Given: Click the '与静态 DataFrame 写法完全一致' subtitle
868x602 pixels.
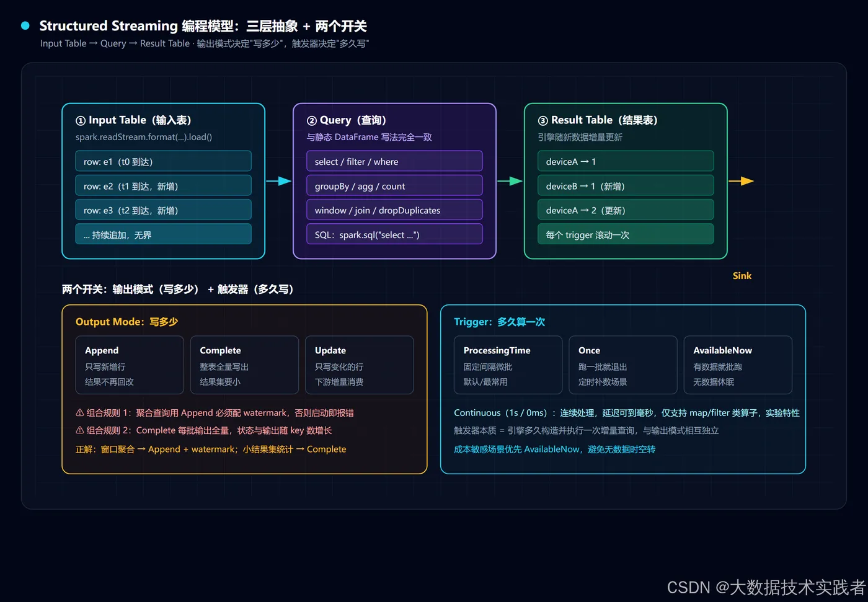Looking at the screenshot, I should pos(370,137).
